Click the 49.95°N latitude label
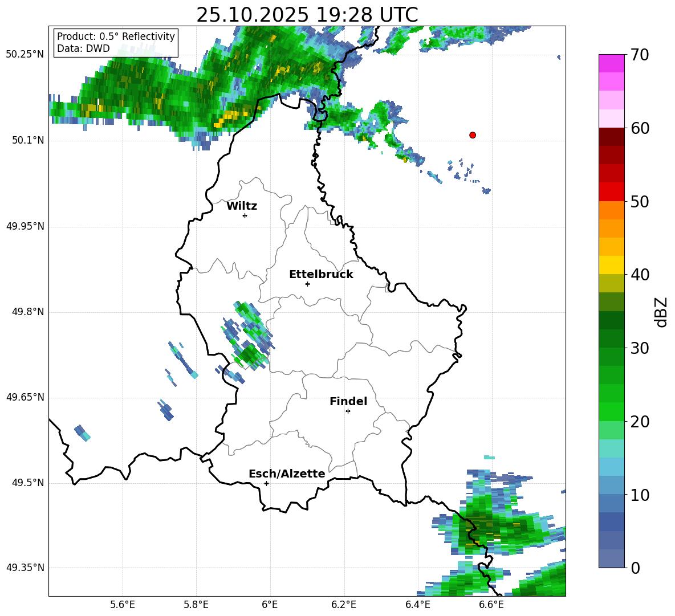This screenshot has height=616, width=675. (x=25, y=226)
